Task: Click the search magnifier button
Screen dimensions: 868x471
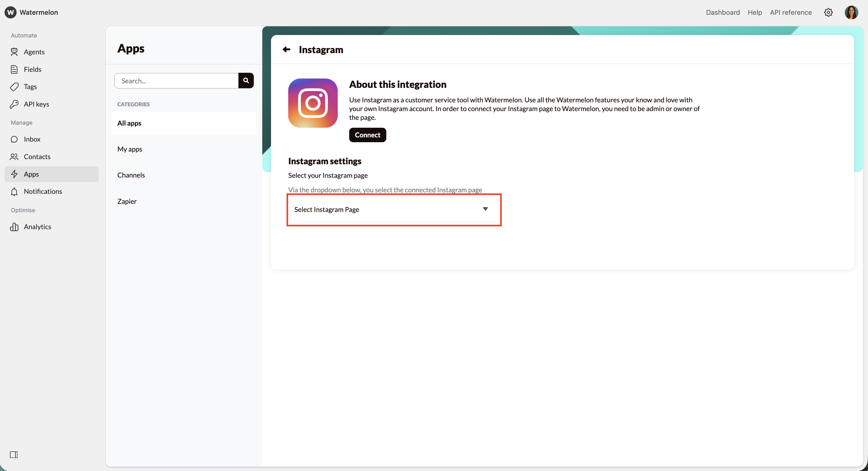Action: pos(246,81)
